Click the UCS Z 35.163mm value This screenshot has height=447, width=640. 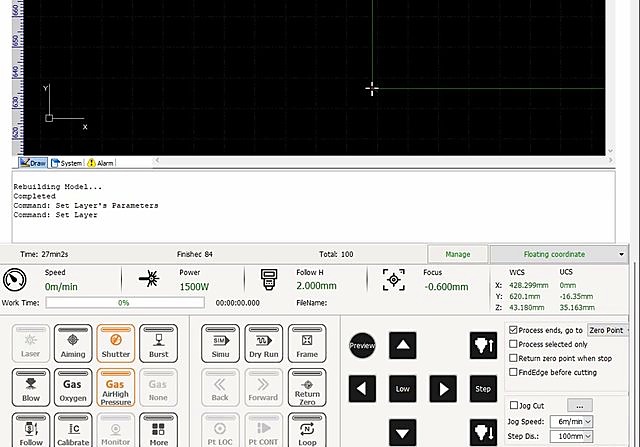click(x=577, y=307)
